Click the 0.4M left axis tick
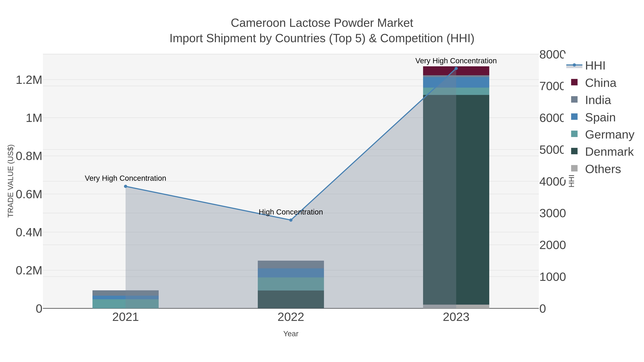The height and width of the screenshot is (362, 644). pos(29,233)
